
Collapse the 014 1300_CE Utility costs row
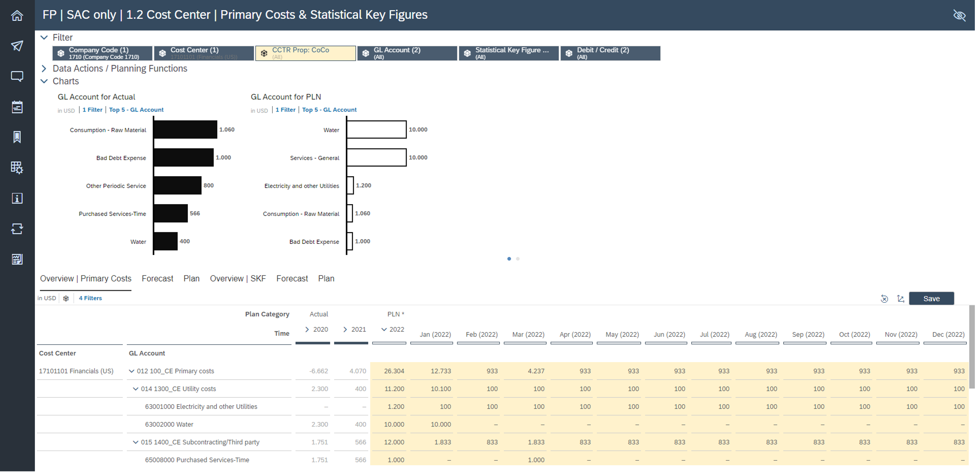pyautogui.click(x=135, y=389)
